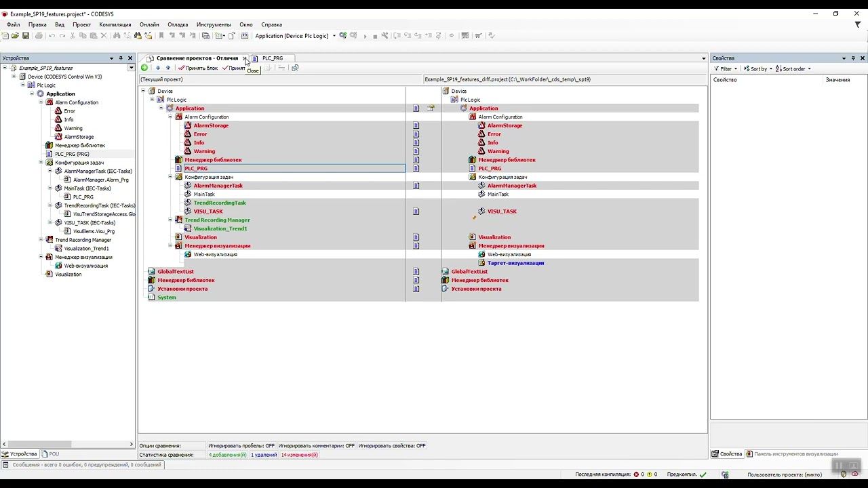Open the Инструменты menu
This screenshot has height=488, width=868.
point(214,24)
